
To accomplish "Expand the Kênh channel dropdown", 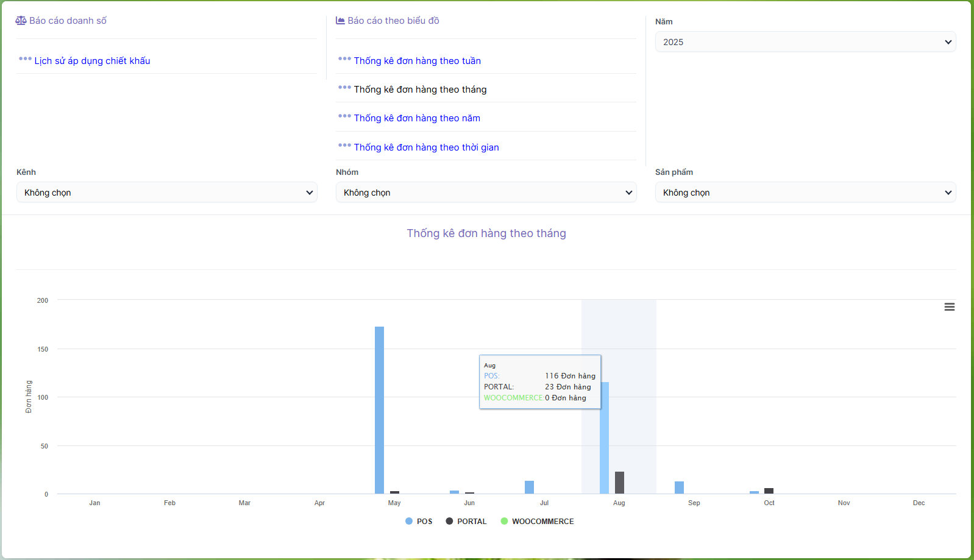I will click(x=166, y=193).
